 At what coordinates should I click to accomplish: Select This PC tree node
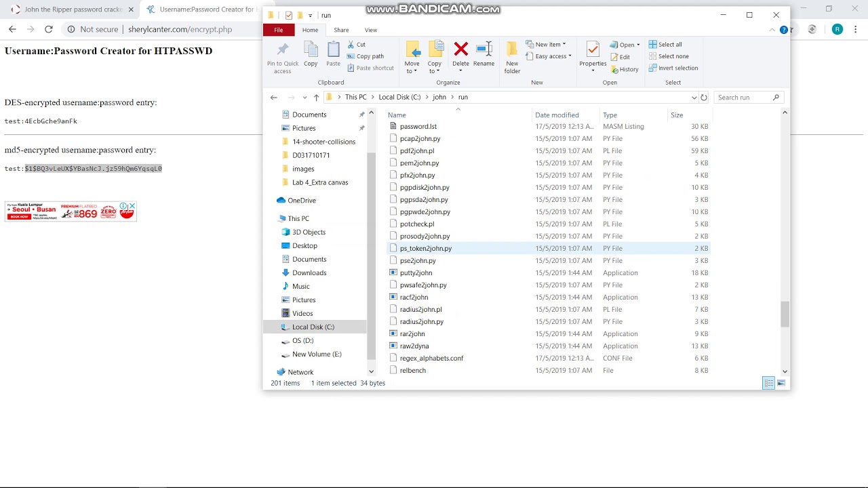pyautogui.click(x=298, y=218)
